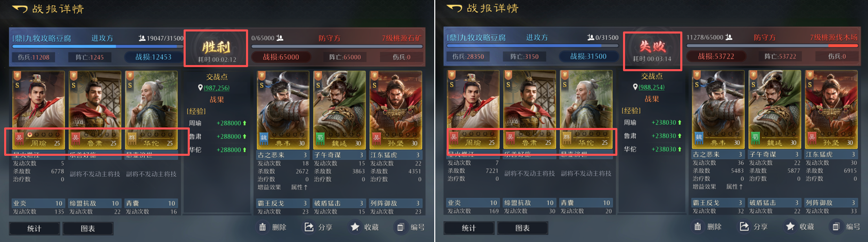This screenshot has width=868, height=242.
Task: Select 周瑜 hero card in victory report
Action: point(38,110)
